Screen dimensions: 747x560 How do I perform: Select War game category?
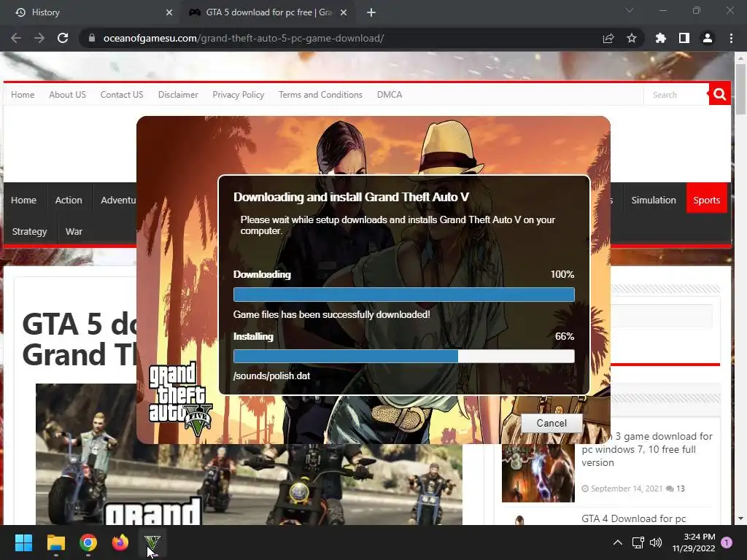[74, 231]
